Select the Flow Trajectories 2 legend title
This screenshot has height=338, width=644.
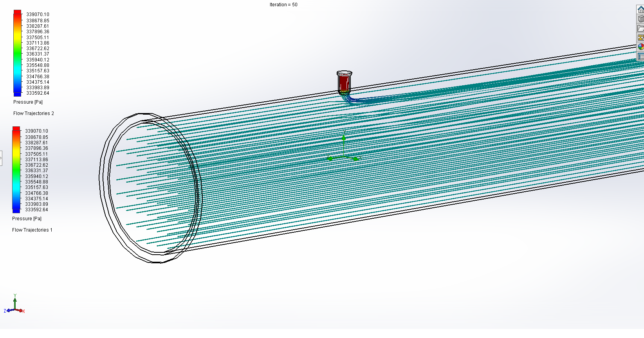pyautogui.click(x=34, y=113)
